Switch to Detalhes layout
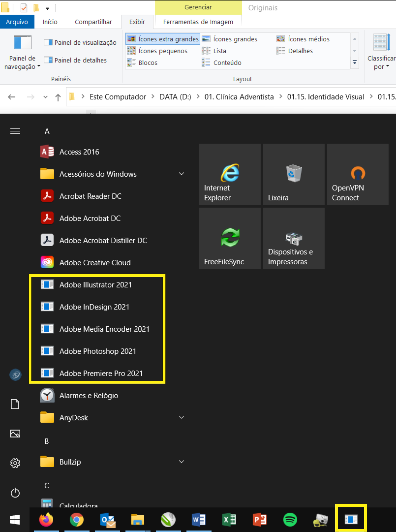 click(295, 51)
